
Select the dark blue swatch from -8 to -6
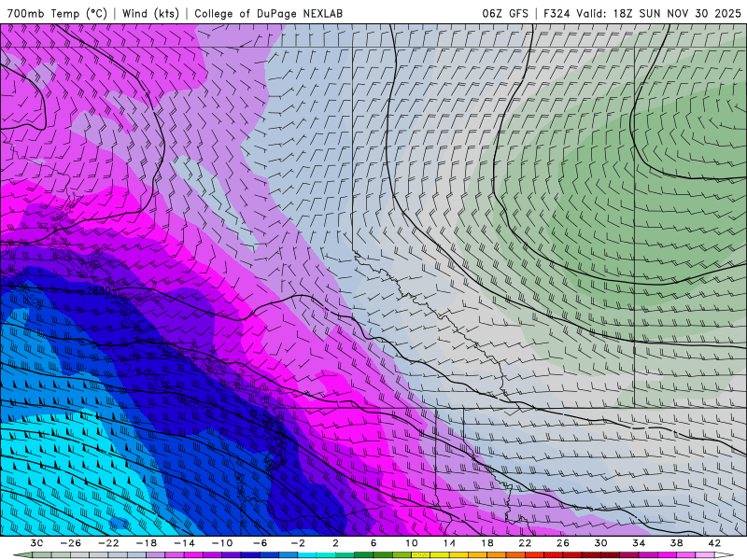250,555
